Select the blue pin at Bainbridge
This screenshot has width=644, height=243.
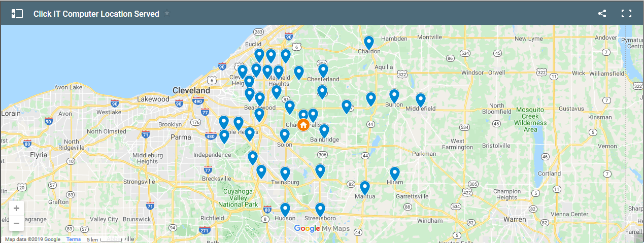(x=324, y=131)
